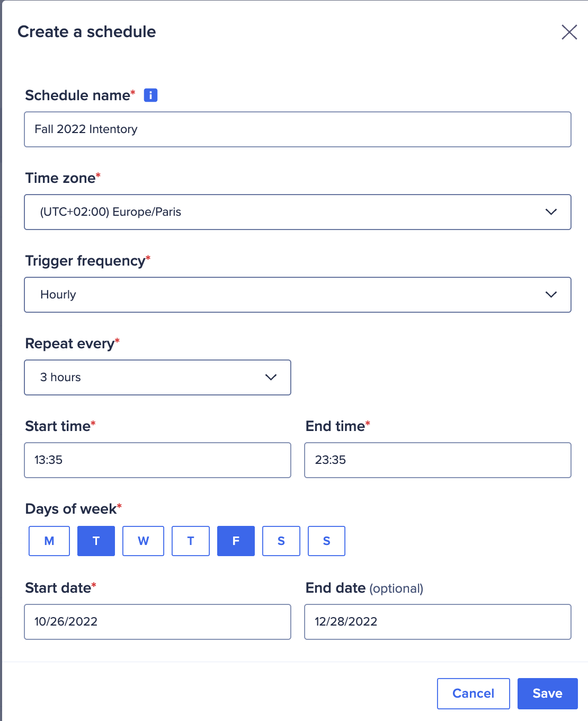Disable Friday in Days of week

(236, 541)
